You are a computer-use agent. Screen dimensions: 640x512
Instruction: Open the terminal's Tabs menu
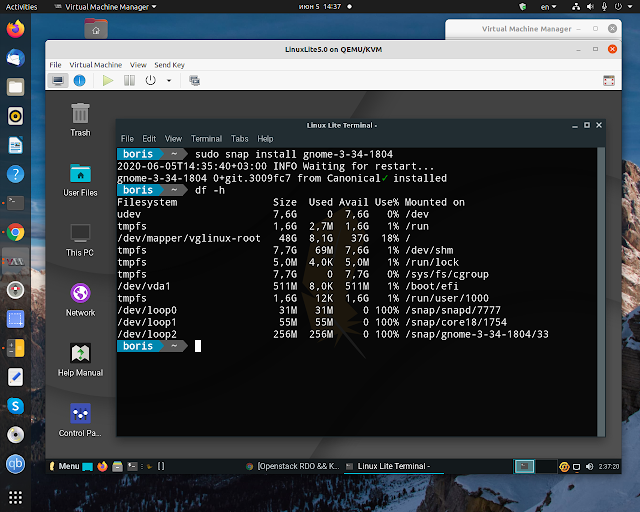(240, 139)
